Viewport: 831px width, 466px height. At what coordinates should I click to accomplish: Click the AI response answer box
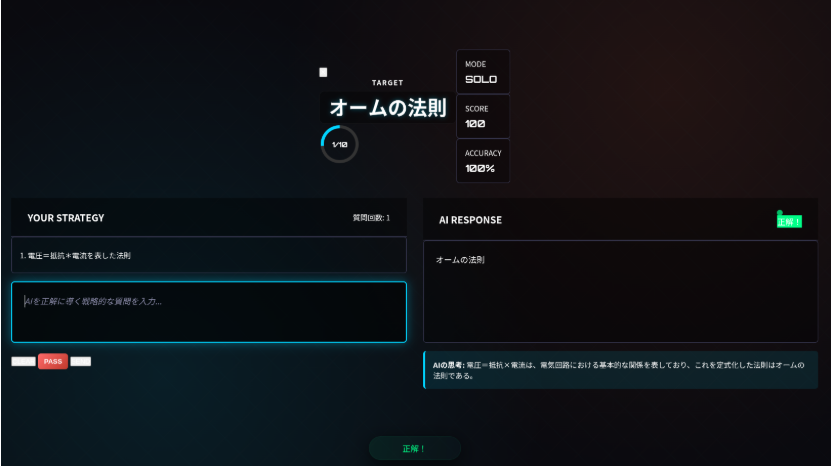click(x=620, y=292)
